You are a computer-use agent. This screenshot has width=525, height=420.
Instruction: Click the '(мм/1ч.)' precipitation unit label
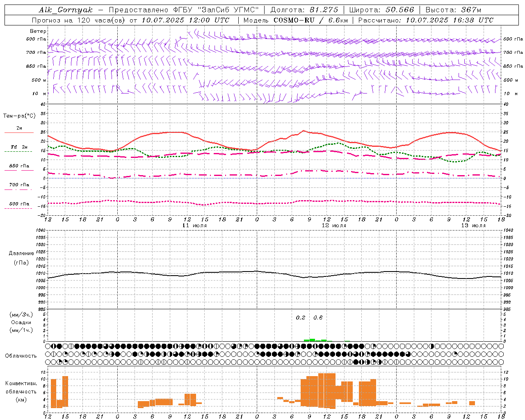click(x=21, y=330)
